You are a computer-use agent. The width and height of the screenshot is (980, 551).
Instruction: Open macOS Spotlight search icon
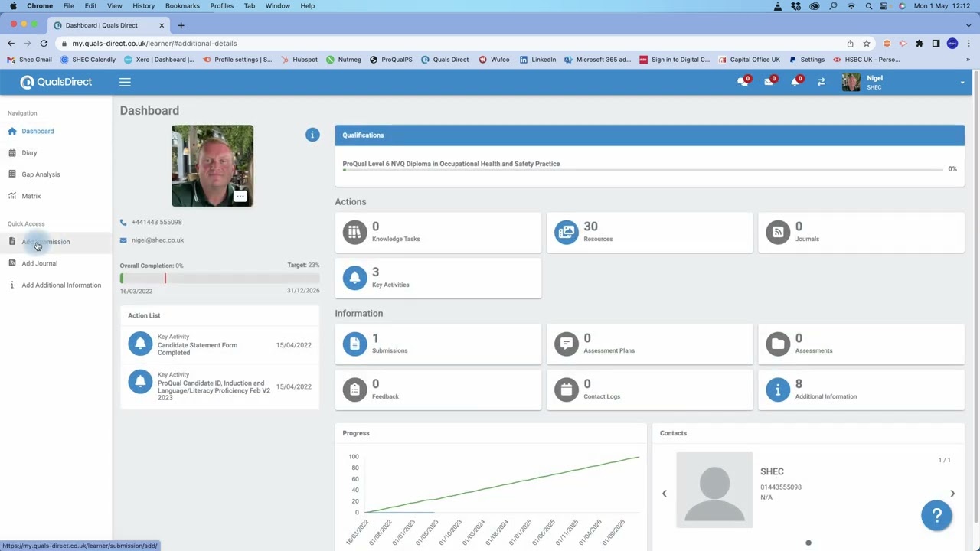[869, 6]
